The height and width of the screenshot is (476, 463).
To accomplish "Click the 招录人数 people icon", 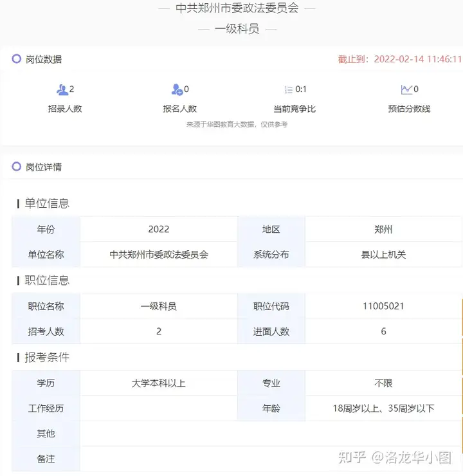I will tap(62, 89).
